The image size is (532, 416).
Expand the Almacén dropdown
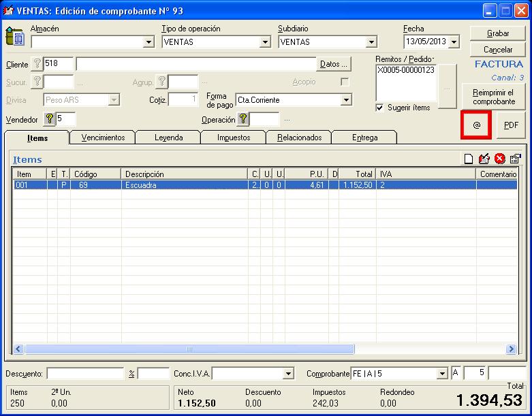point(149,42)
